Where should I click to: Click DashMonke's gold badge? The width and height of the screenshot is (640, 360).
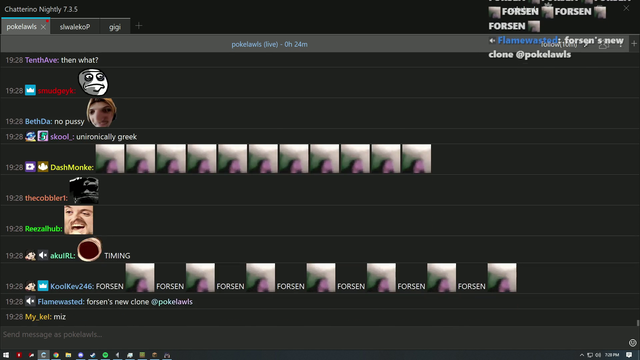click(x=43, y=167)
